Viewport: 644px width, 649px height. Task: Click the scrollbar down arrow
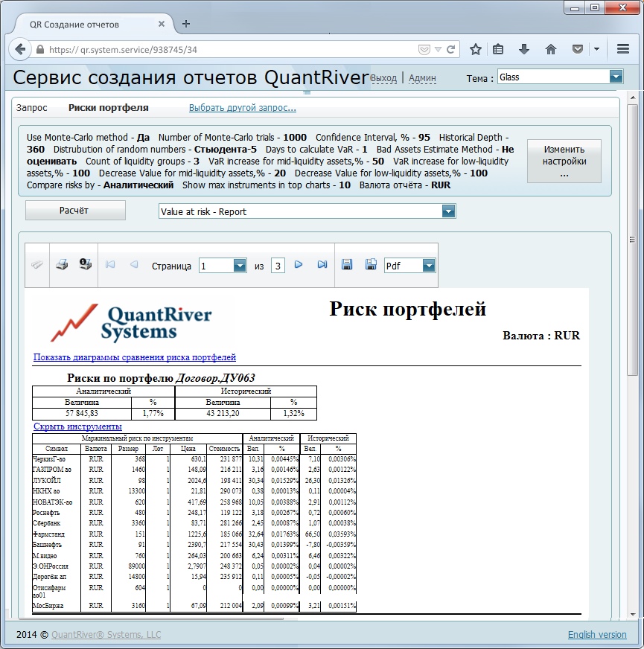point(632,614)
